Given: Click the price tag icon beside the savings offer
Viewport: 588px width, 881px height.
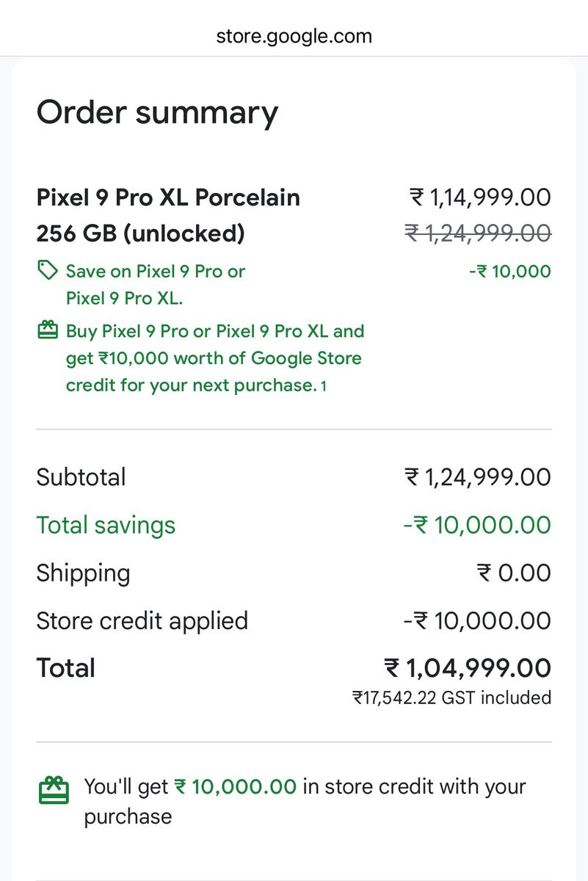Looking at the screenshot, I should [x=48, y=271].
